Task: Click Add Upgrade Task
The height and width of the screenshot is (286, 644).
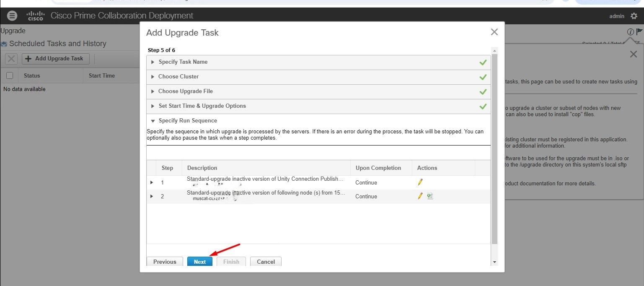Action: point(55,58)
